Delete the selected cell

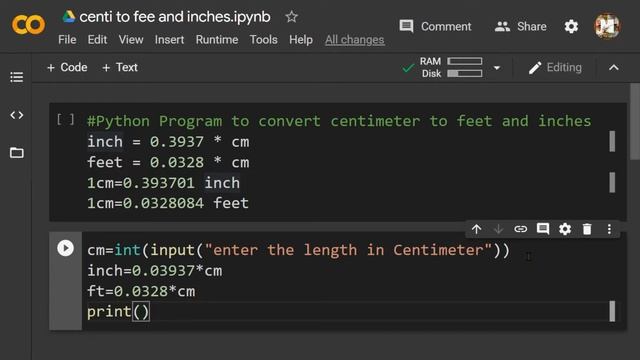(x=587, y=229)
